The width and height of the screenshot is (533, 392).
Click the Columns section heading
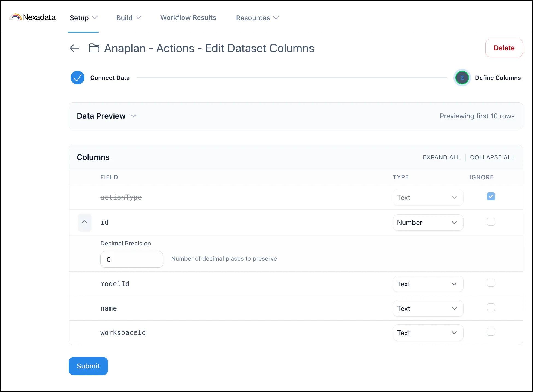pos(93,157)
